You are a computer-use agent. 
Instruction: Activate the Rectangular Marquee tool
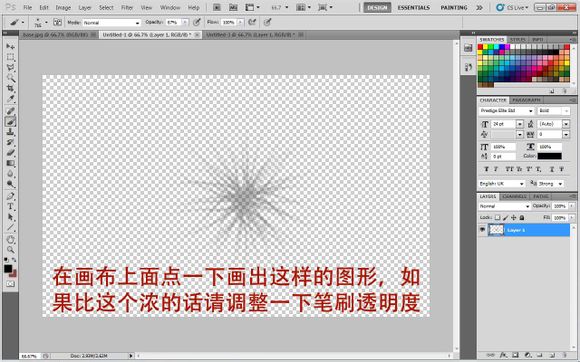coord(10,57)
